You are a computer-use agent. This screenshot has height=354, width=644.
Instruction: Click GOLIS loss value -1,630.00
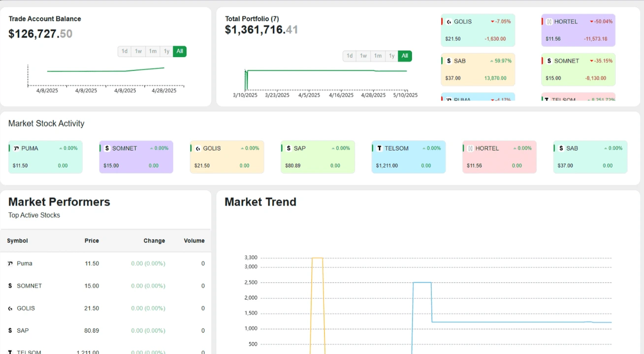coord(495,39)
